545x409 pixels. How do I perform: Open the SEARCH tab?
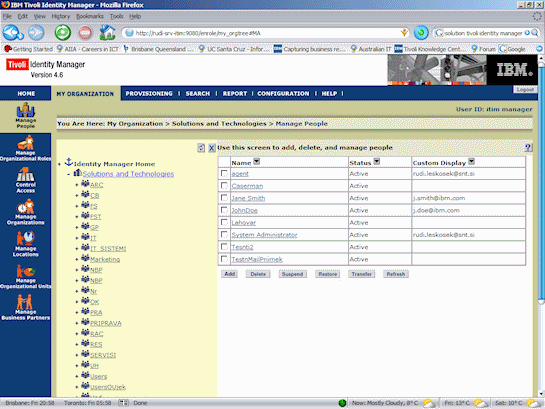coord(198,93)
